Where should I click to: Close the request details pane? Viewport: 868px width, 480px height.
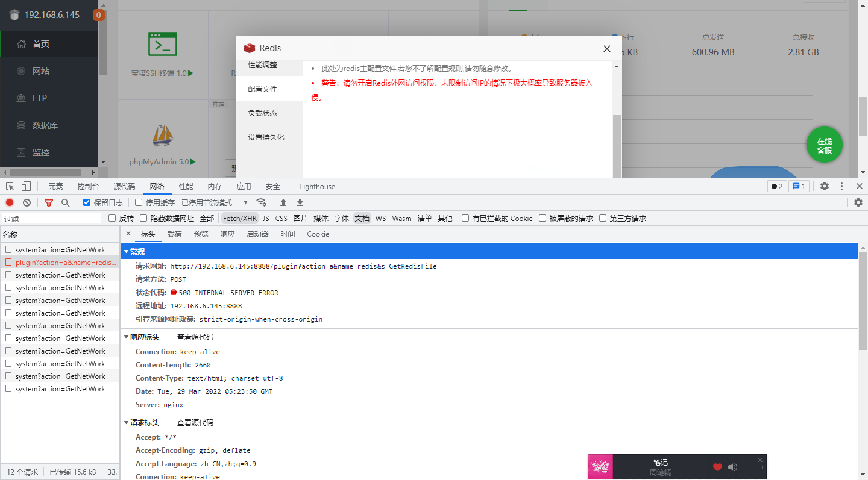pyautogui.click(x=128, y=234)
